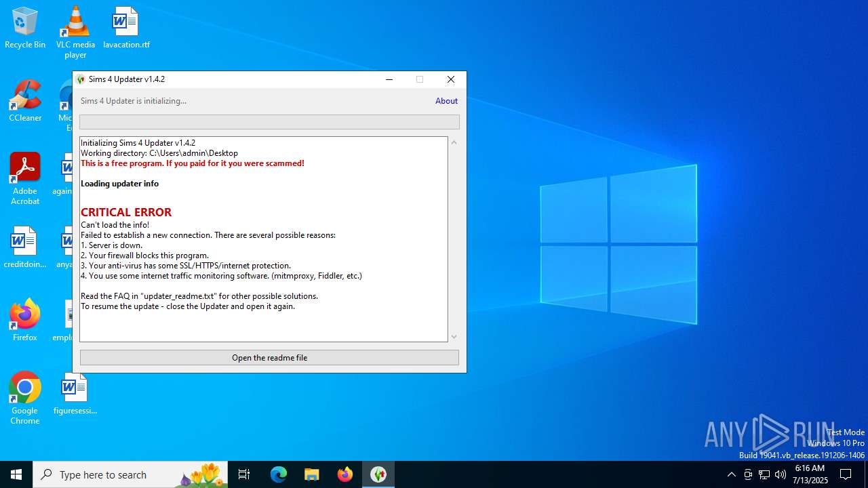
Task: Click the 'Working directory' log line
Action: click(159, 153)
